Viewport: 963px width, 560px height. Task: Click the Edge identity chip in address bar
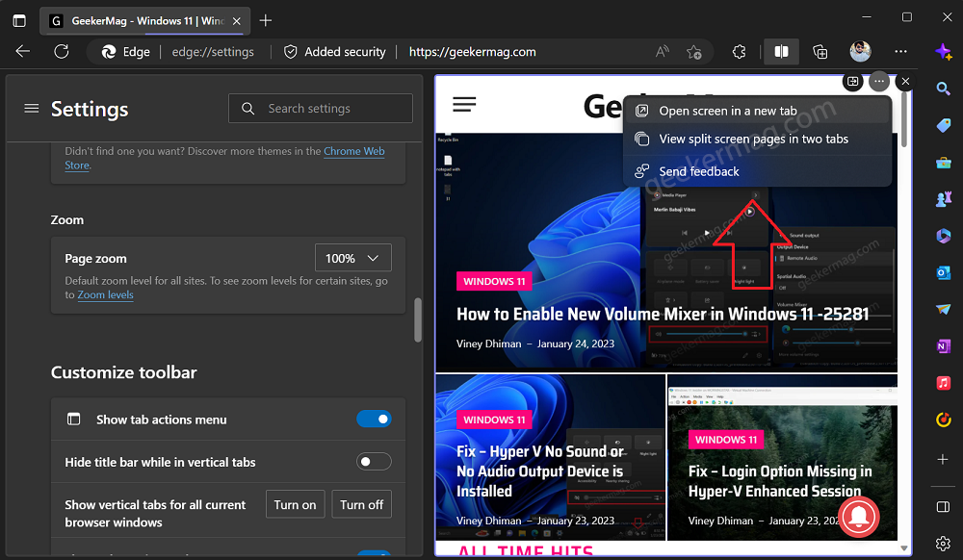(126, 52)
